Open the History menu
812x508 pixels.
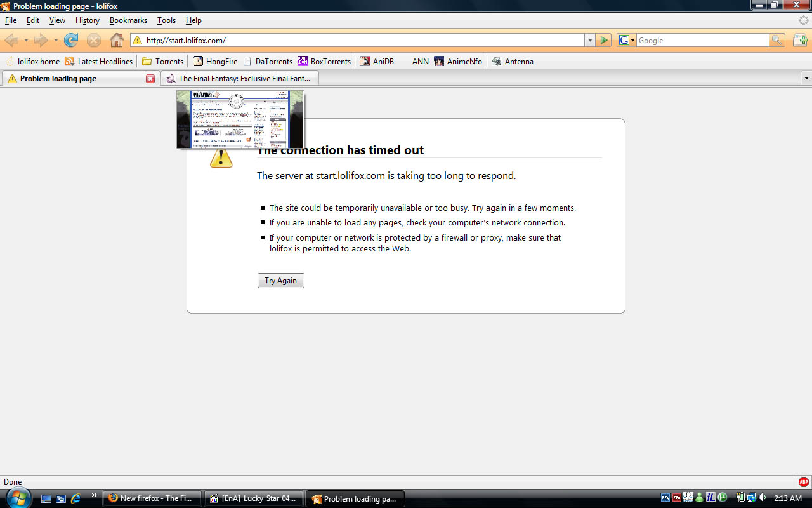[x=88, y=20]
